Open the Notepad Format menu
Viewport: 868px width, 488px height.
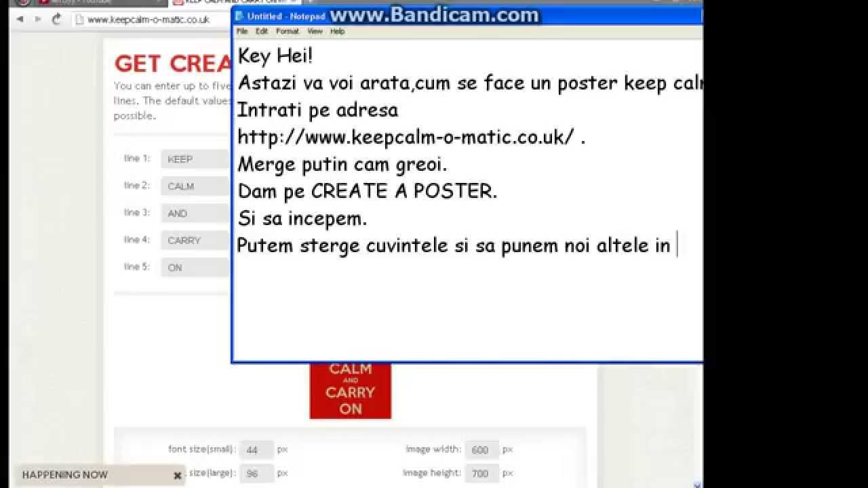pos(288,31)
